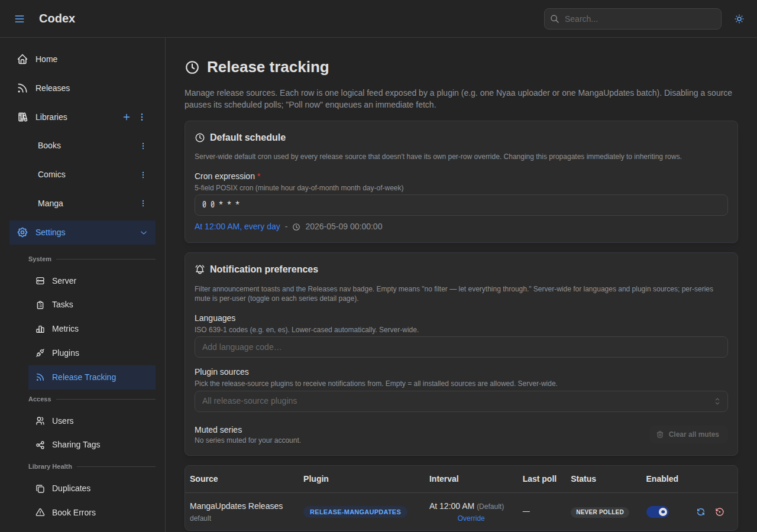Click Clear all mutes button
The height and width of the screenshot is (532, 757).
(688, 434)
